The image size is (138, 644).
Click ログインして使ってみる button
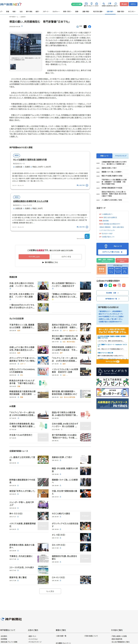112,252
